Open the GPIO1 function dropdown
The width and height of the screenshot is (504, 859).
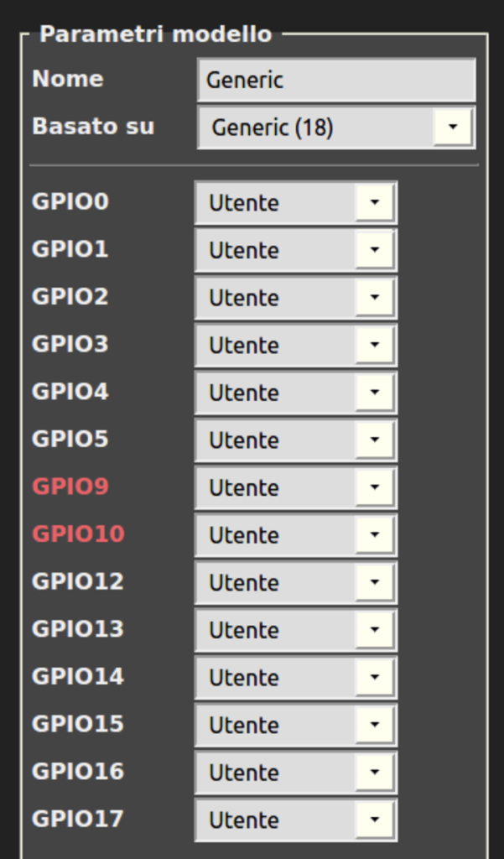click(295, 250)
